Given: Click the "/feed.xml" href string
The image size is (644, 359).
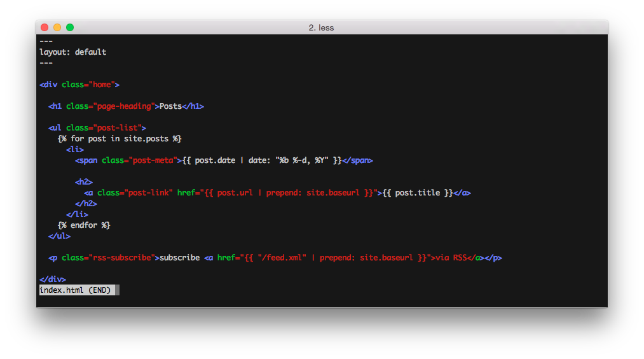Looking at the screenshot, I should [282, 258].
